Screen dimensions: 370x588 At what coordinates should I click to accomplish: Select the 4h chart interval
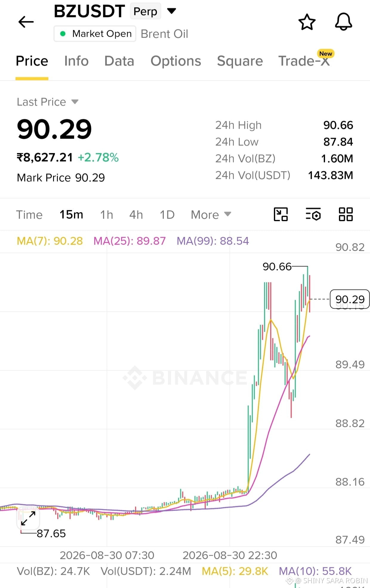pyautogui.click(x=136, y=215)
